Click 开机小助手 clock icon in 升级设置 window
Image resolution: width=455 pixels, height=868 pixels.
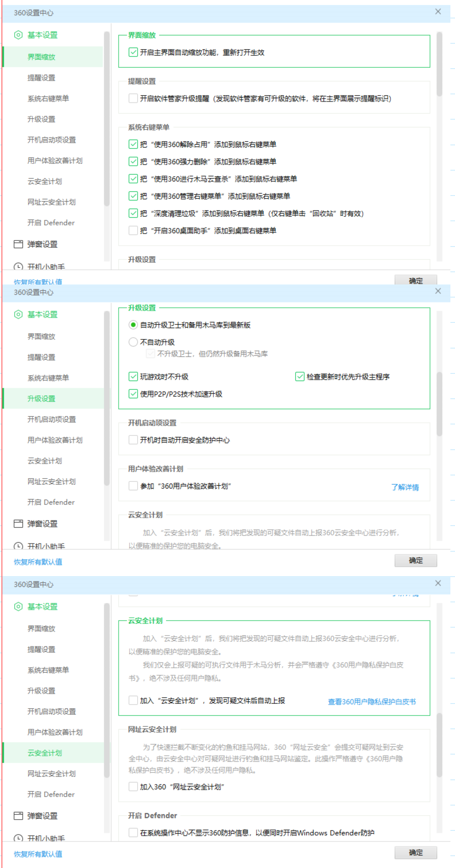coord(18,546)
